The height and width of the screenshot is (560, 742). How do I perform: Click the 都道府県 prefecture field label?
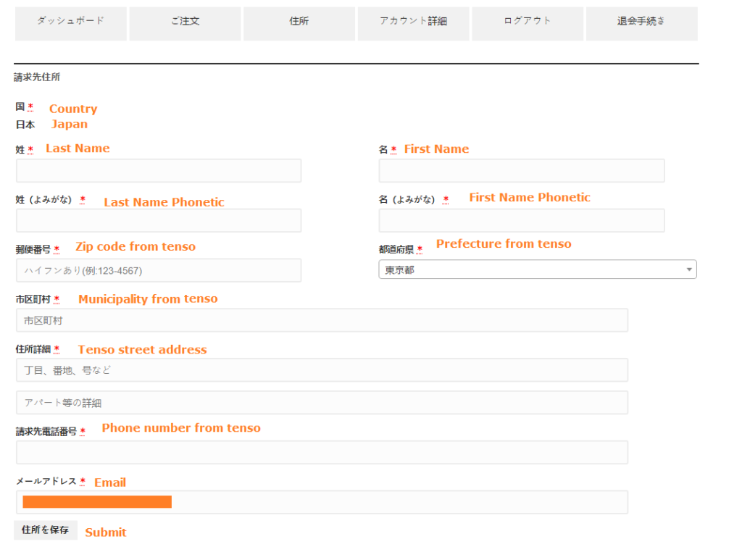click(396, 249)
